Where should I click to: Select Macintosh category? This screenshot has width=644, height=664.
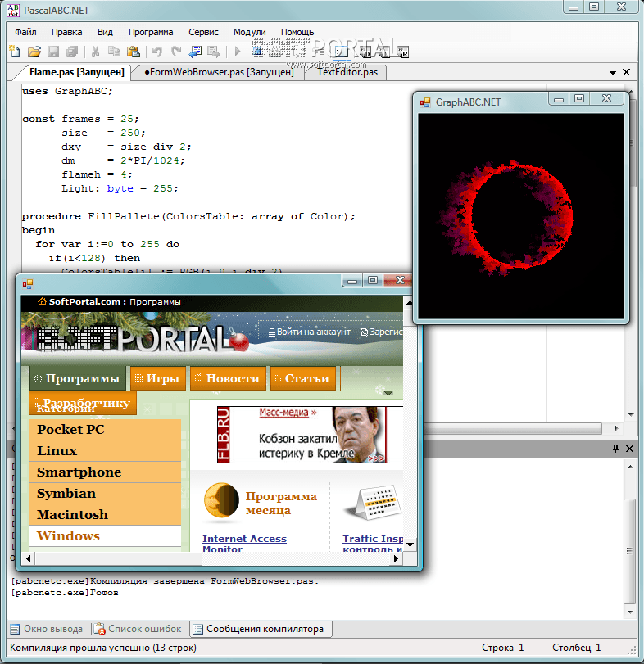pos(105,514)
